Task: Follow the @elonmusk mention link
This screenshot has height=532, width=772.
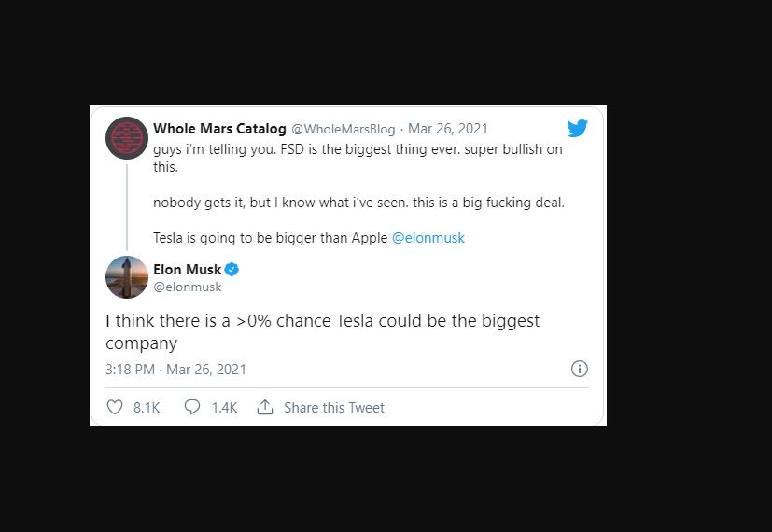Action: (428, 238)
